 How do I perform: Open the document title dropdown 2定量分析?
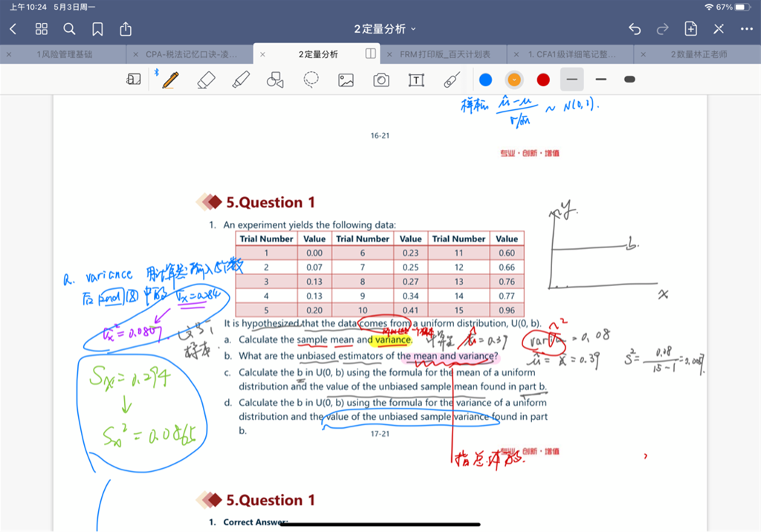pyautogui.click(x=384, y=29)
